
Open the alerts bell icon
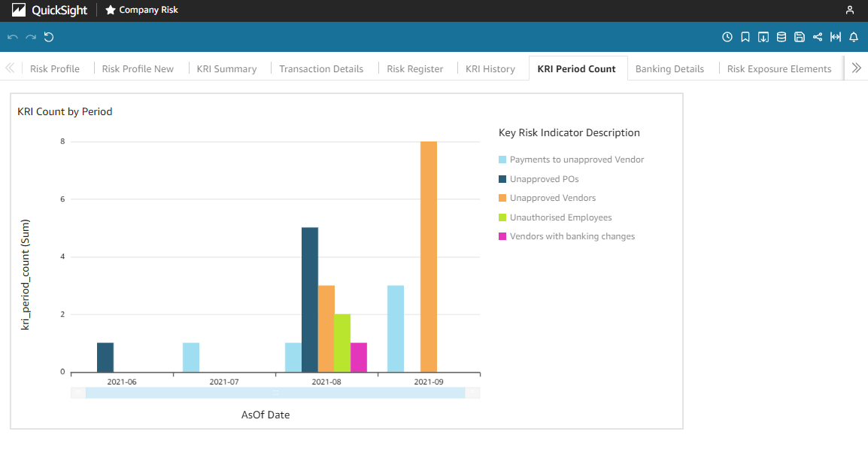click(x=854, y=37)
